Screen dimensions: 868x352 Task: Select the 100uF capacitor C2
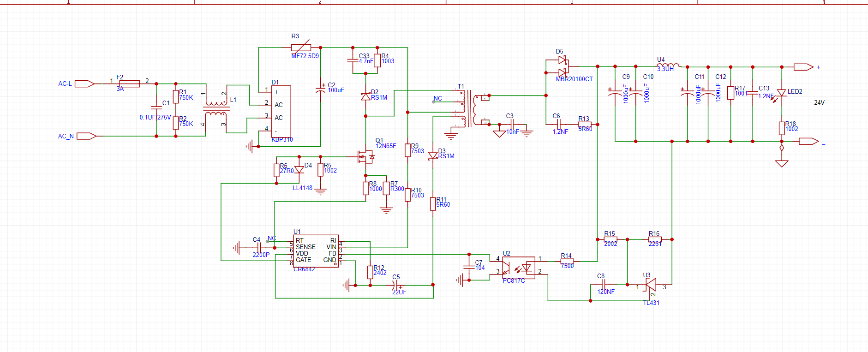[320, 88]
